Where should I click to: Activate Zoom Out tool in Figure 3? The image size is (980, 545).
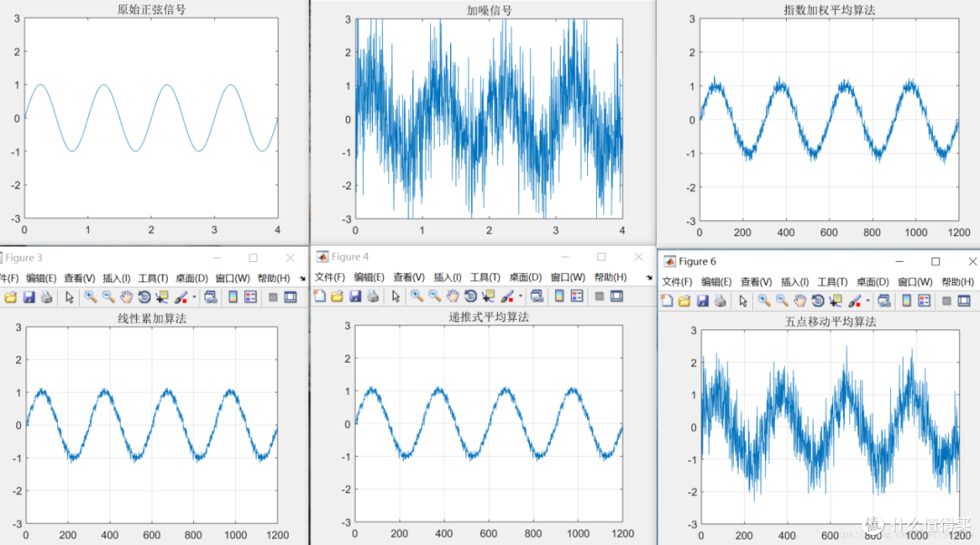point(108,297)
